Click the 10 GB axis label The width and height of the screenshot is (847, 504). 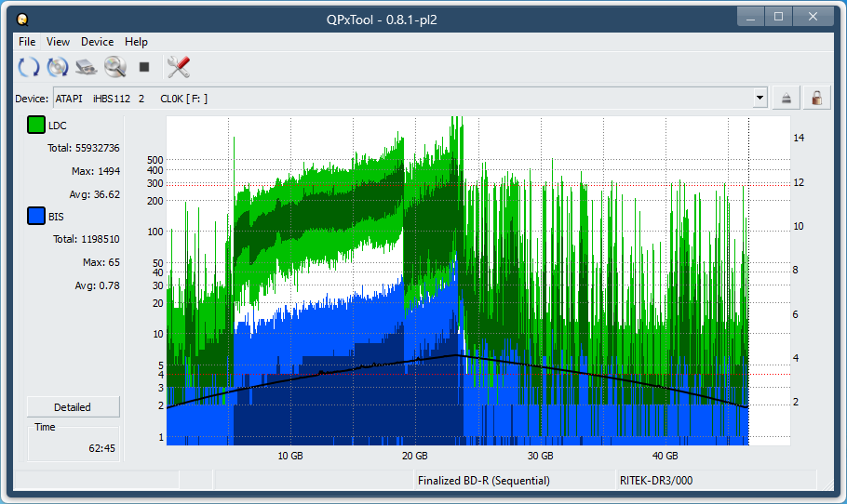tap(290, 456)
